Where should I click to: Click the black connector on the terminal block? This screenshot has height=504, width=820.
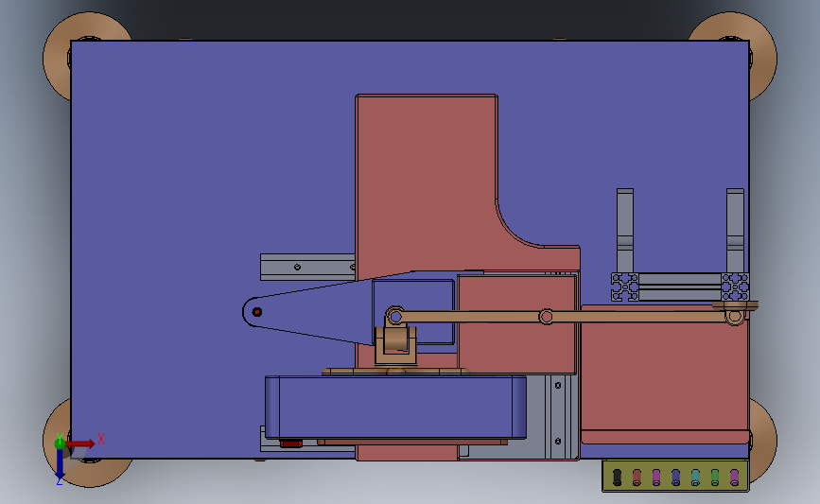click(x=617, y=477)
